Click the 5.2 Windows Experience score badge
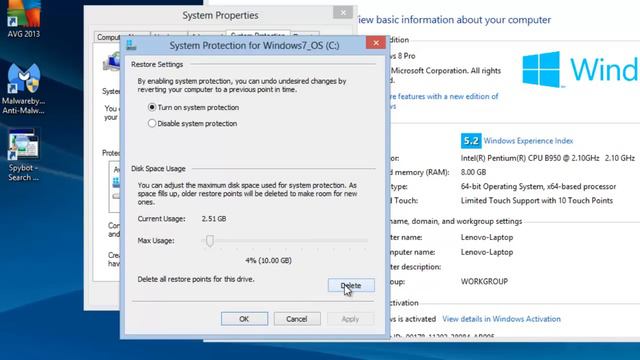The width and height of the screenshot is (640, 360). [x=471, y=141]
